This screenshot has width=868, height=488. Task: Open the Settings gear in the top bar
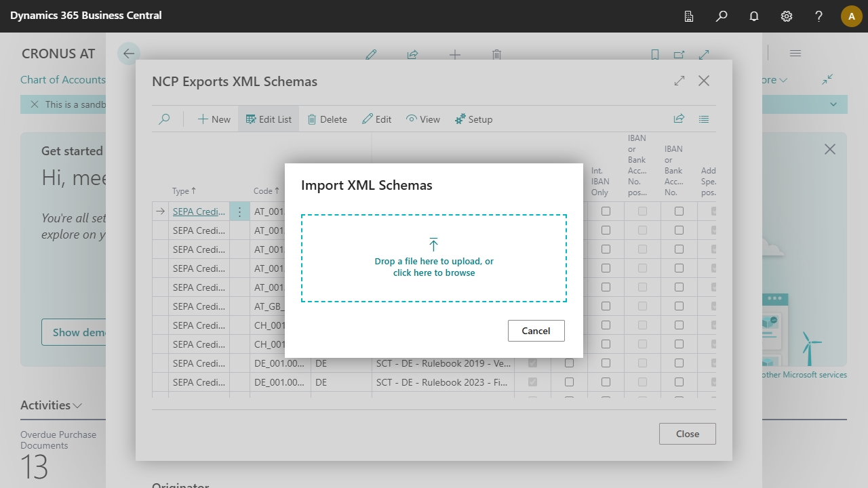(x=787, y=16)
